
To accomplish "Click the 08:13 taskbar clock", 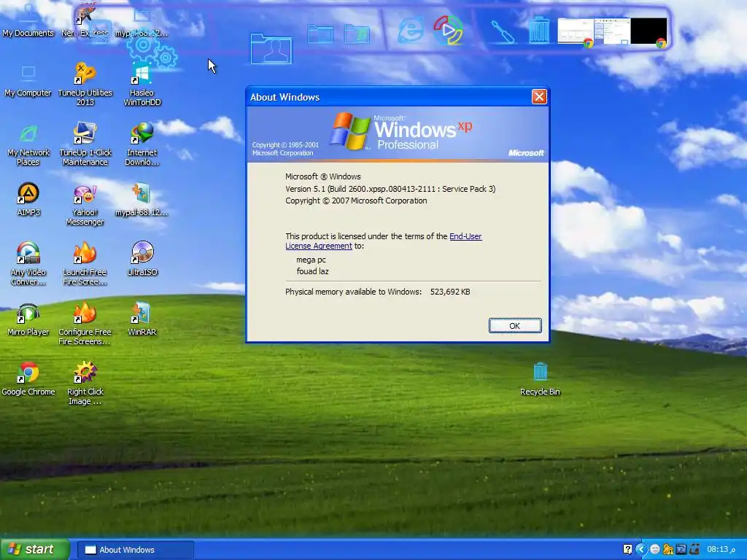I will (721, 550).
